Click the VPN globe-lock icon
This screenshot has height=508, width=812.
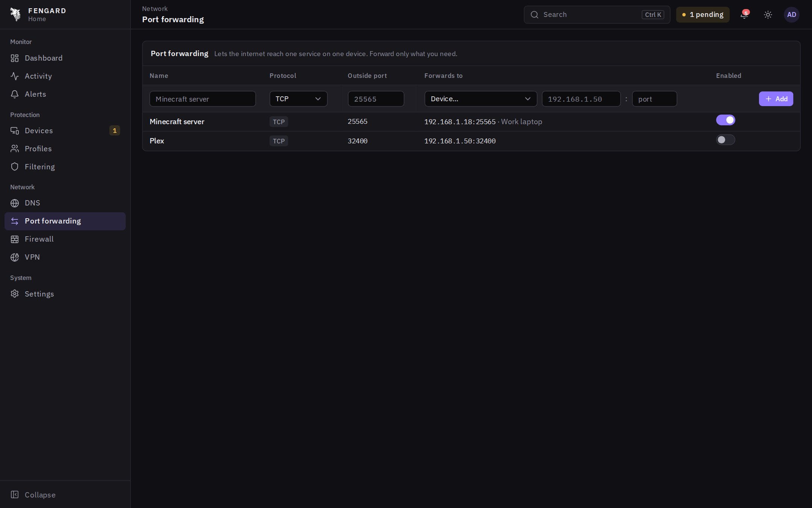15,257
